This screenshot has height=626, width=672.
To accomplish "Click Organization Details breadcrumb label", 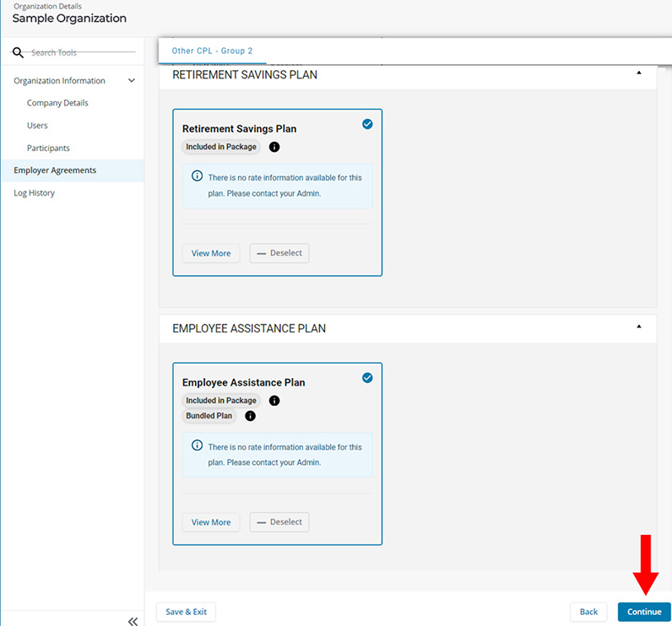I will point(47,6).
